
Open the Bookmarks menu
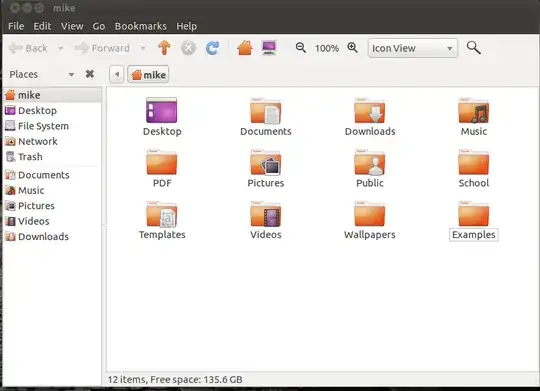(141, 26)
